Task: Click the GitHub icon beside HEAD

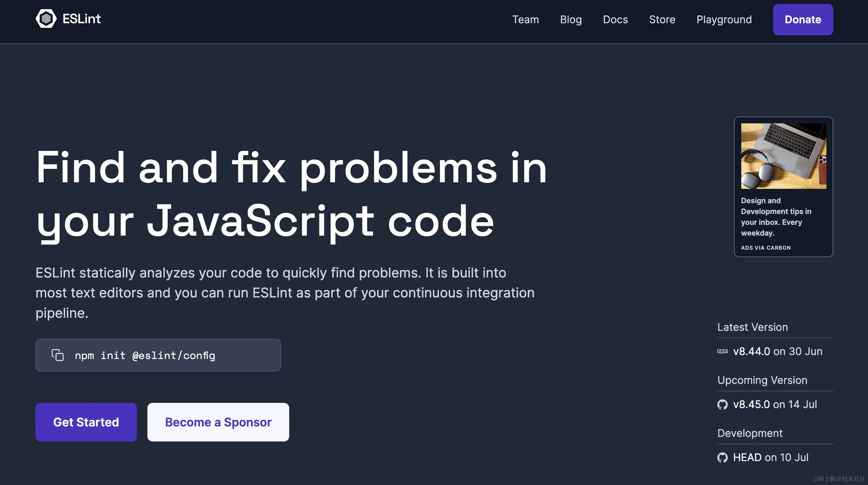Action: [723, 458]
